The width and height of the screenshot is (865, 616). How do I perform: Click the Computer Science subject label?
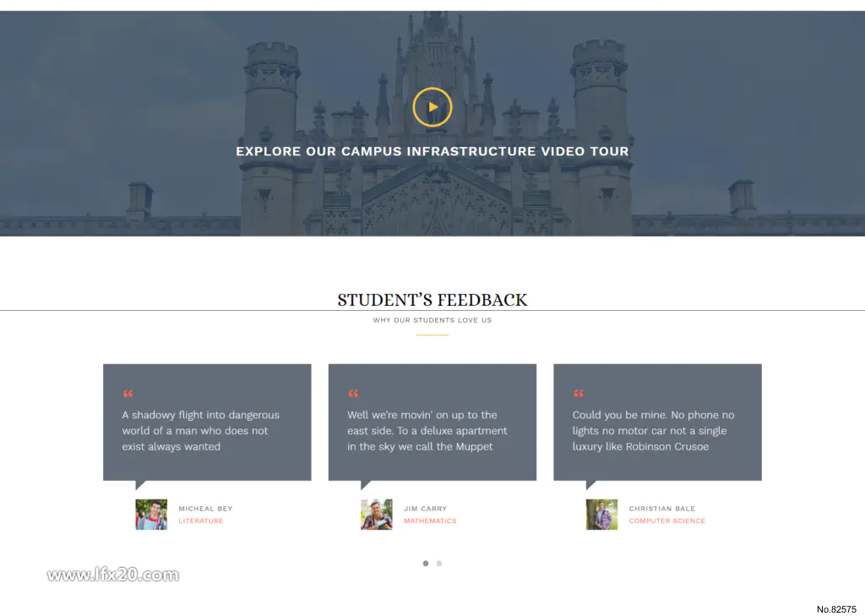667,521
